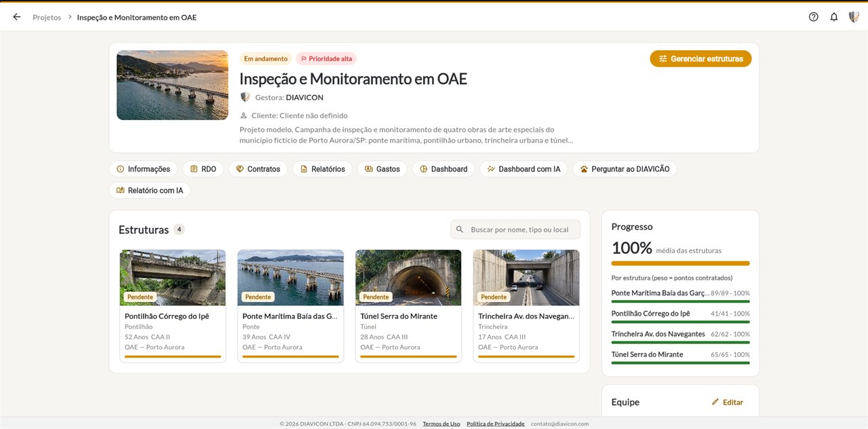
Task: Click the Túnel Serra do Mirante card title
Action: 399,316
